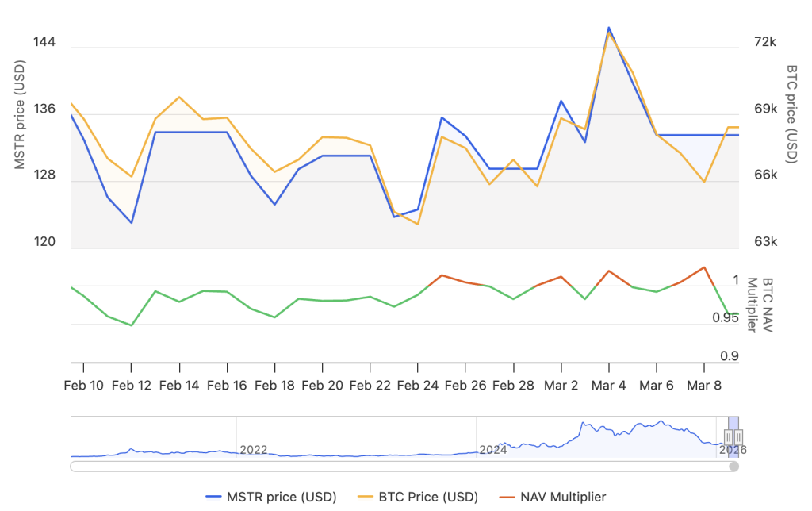812x511 pixels.
Task: Hide the NAV Multiplier legend series
Action: (563, 497)
